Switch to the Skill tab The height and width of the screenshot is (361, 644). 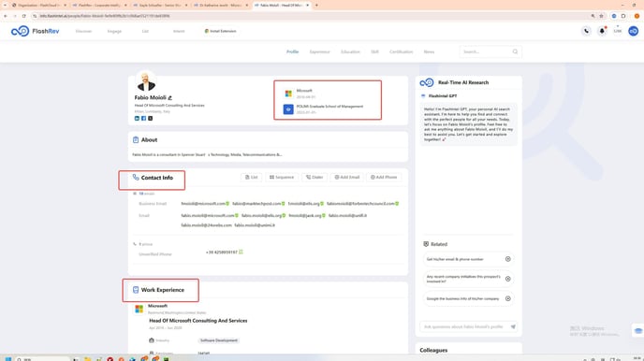tap(374, 51)
